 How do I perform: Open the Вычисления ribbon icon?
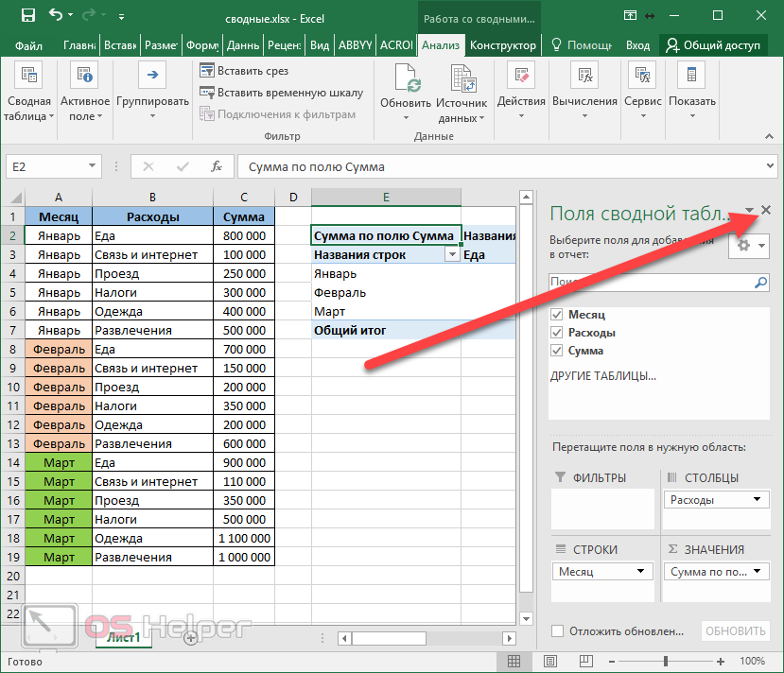(584, 76)
